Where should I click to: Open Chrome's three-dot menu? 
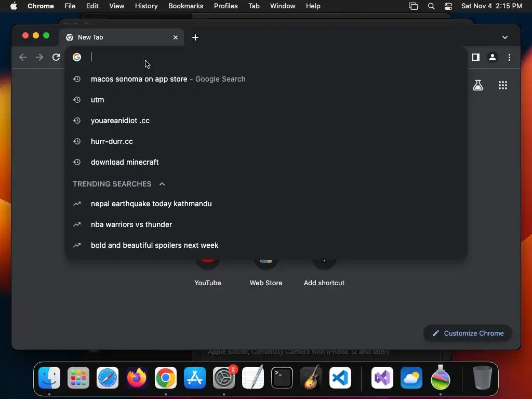[x=509, y=57]
